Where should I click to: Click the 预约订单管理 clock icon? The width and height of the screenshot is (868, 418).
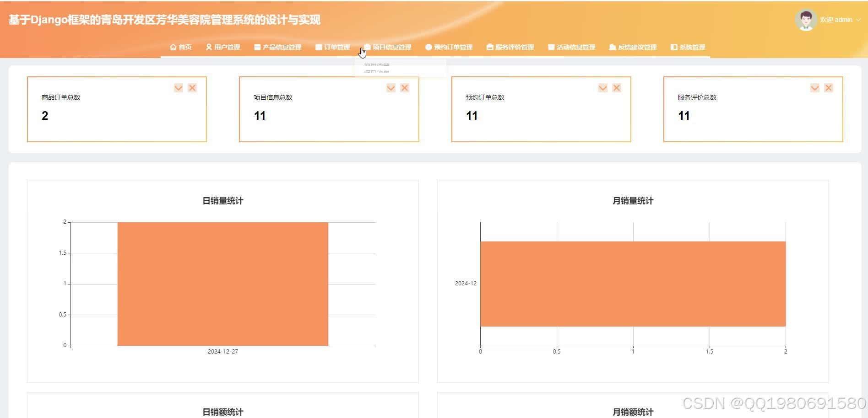tap(428, 47)
